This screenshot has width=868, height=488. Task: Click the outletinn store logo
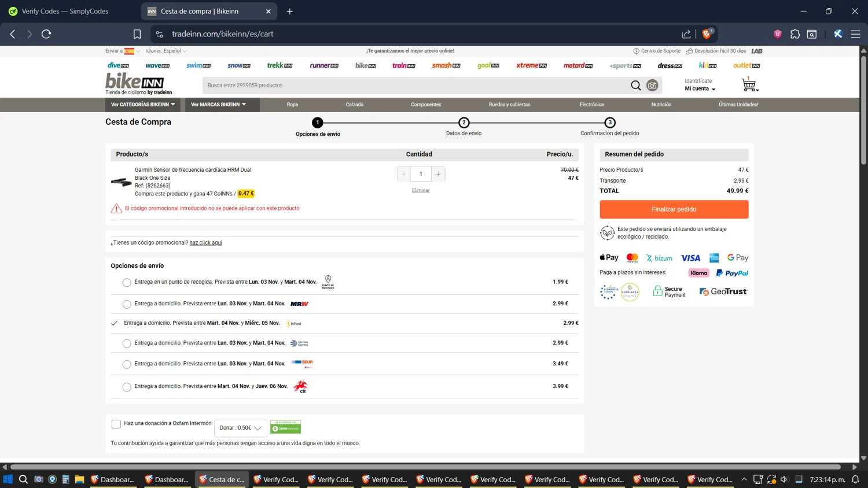[x=746, y=65]
